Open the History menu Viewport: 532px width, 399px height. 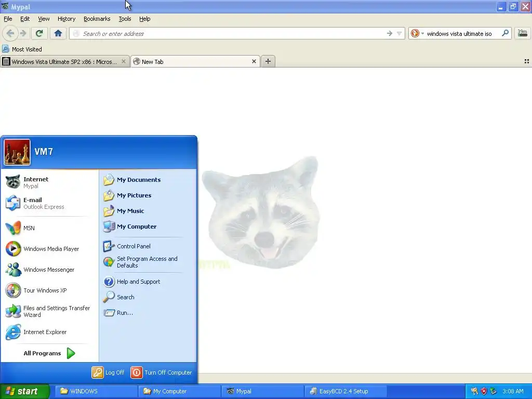coord(66,19)
